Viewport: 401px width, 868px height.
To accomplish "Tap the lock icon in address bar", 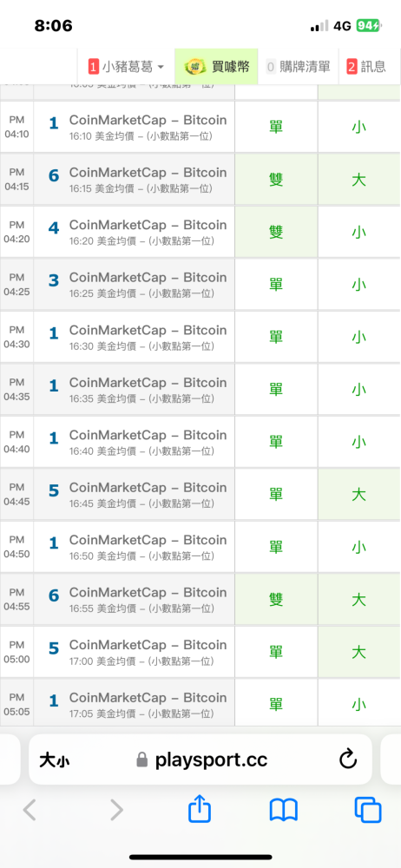I will click(x=142, y=760).
